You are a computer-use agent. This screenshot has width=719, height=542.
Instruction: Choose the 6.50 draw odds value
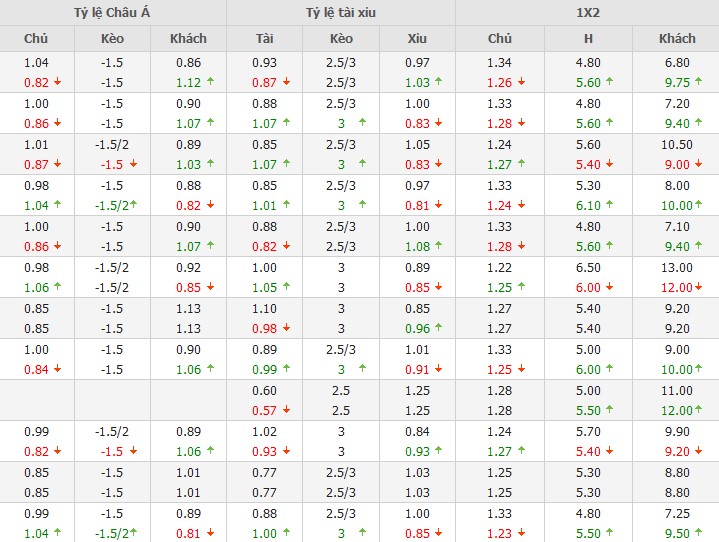pyautogui.click(x=589, y=267)
